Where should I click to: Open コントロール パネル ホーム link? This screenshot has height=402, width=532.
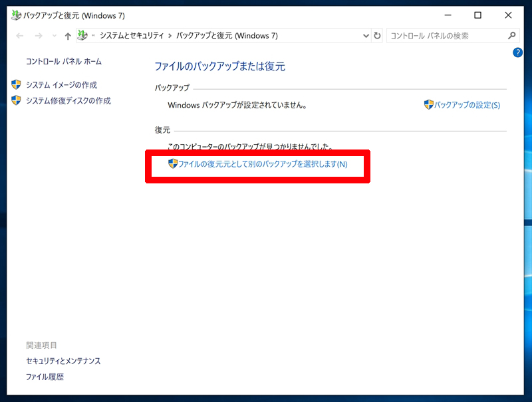click(x=64, y=61)
